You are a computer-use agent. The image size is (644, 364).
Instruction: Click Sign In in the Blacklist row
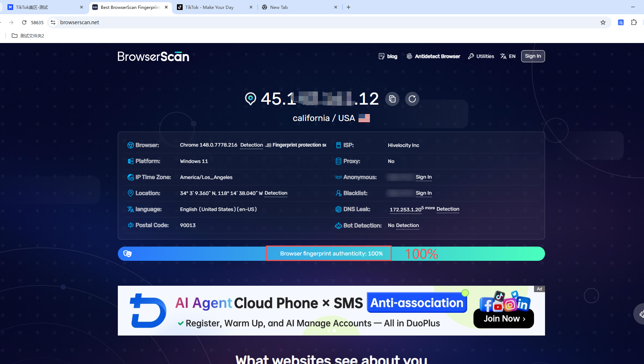pos(424,193)
